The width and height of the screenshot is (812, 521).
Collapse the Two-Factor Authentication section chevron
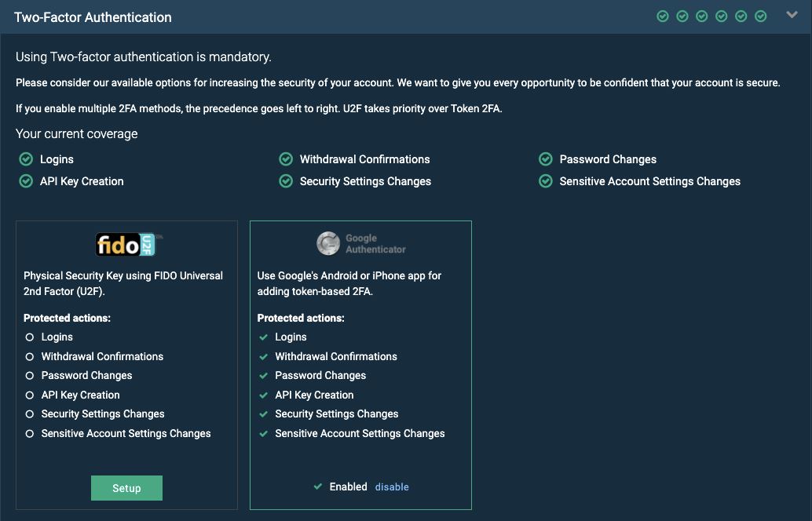click(x=792, y=15)
